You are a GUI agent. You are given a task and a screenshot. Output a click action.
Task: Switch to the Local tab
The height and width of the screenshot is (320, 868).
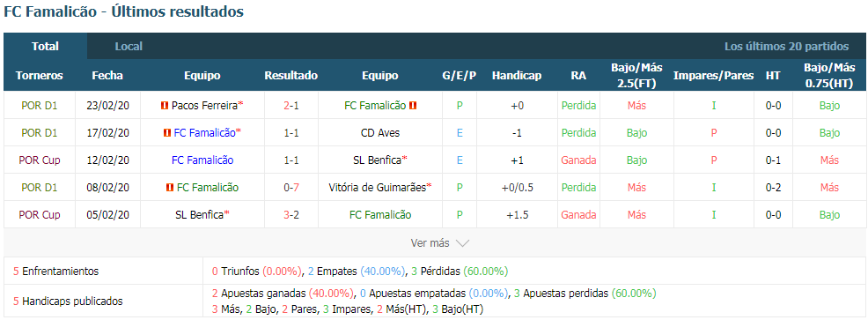click(x=129, y=47)
